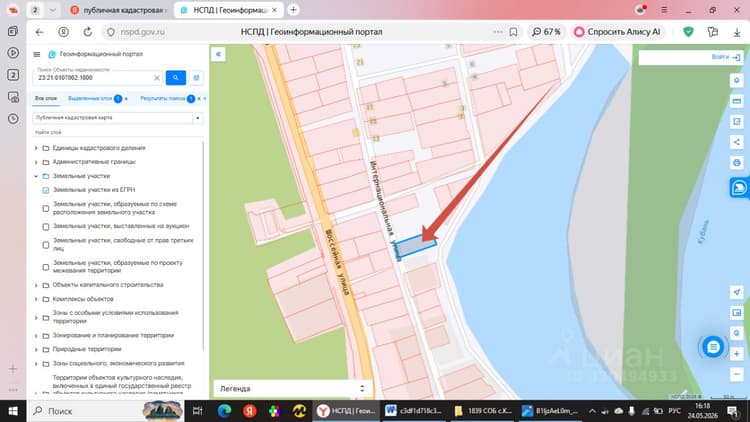Open the overview map icon

tap(737, 312)
